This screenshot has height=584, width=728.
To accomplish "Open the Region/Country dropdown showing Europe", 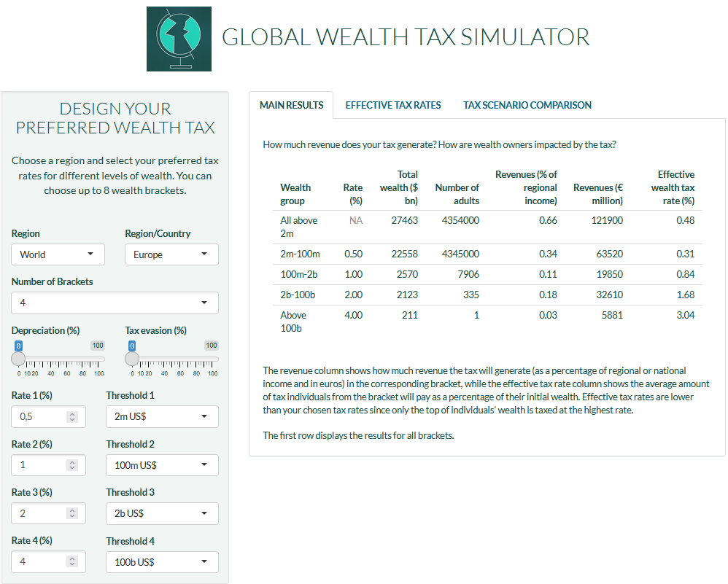I will coord(171,254).
